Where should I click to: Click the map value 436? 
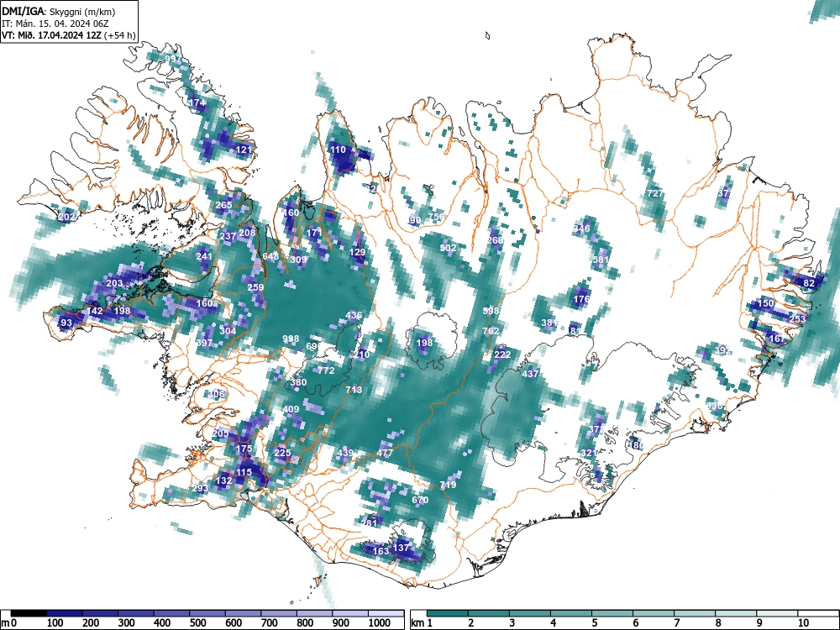click(x=354, y=315)
